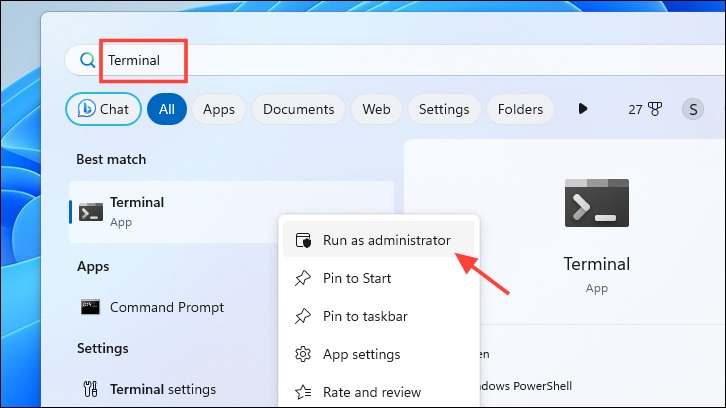Viewport: 726px width, 408px height.
Task: Switch to the Settings filter tab
Action: pyautogui.click(x=444, y=109)
